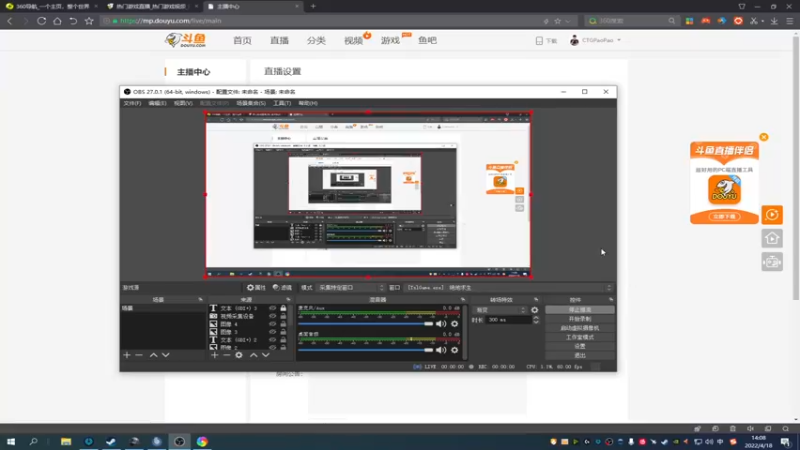Toggle lock on video capture device source
The height and width of the screenshot is (450, 800).
click(283, 316)
